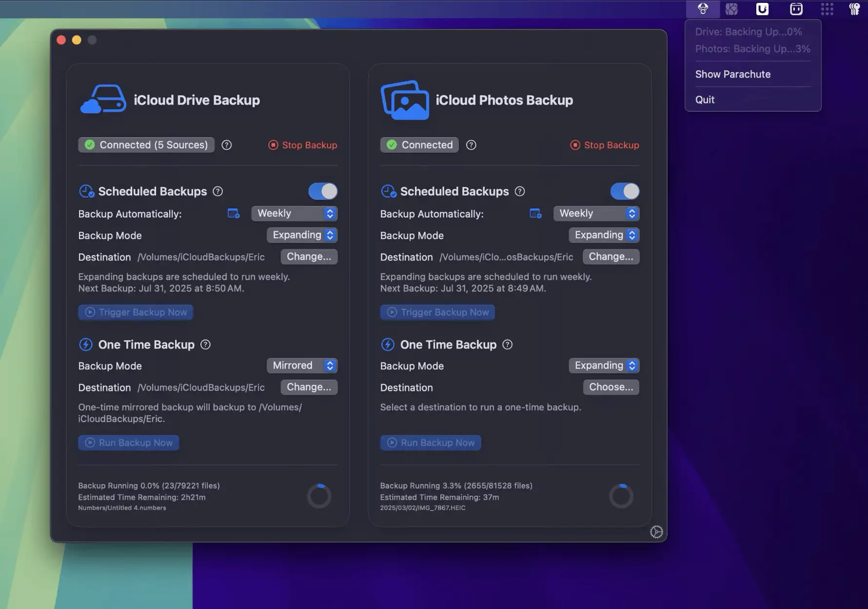Click text 2025/03/02/IMG_7867.HEIC
This screenshot has width=868, height=609.
423,508
